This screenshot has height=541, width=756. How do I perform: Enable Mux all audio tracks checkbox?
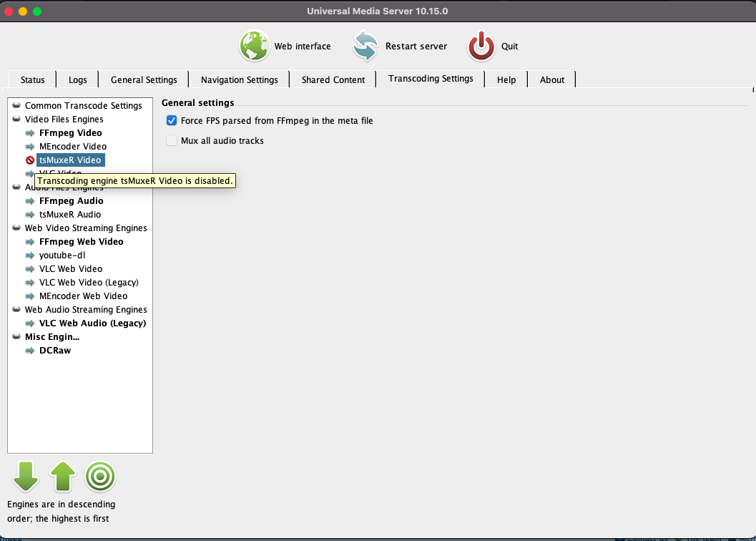(x=172, y=140)
